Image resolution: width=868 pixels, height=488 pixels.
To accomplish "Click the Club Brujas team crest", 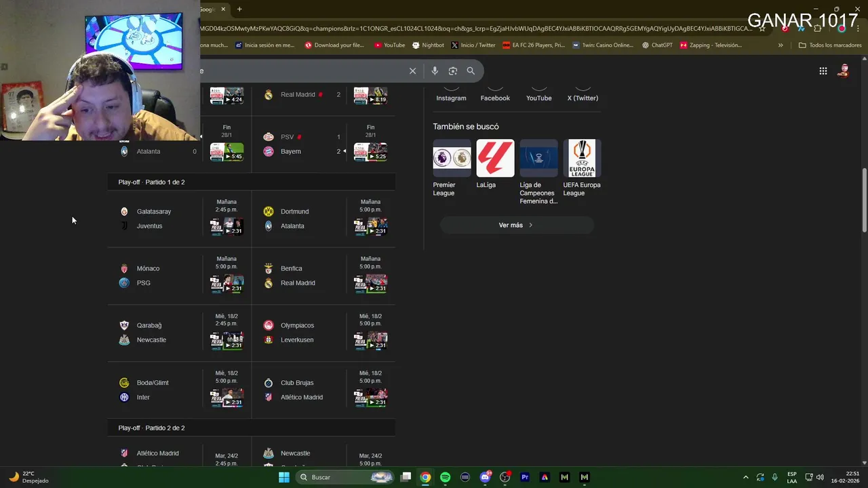I will point(269,383).
